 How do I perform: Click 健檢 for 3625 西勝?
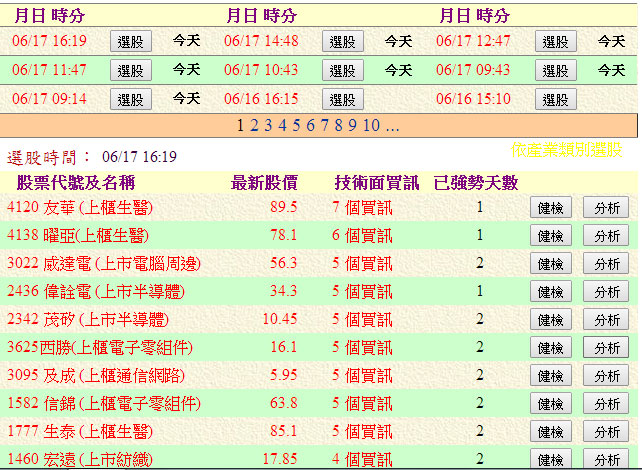pos(551,347)
